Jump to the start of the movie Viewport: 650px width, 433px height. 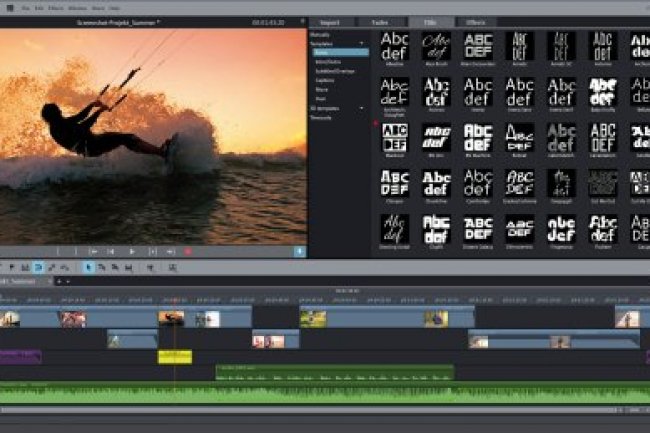(x=93, y=251)
